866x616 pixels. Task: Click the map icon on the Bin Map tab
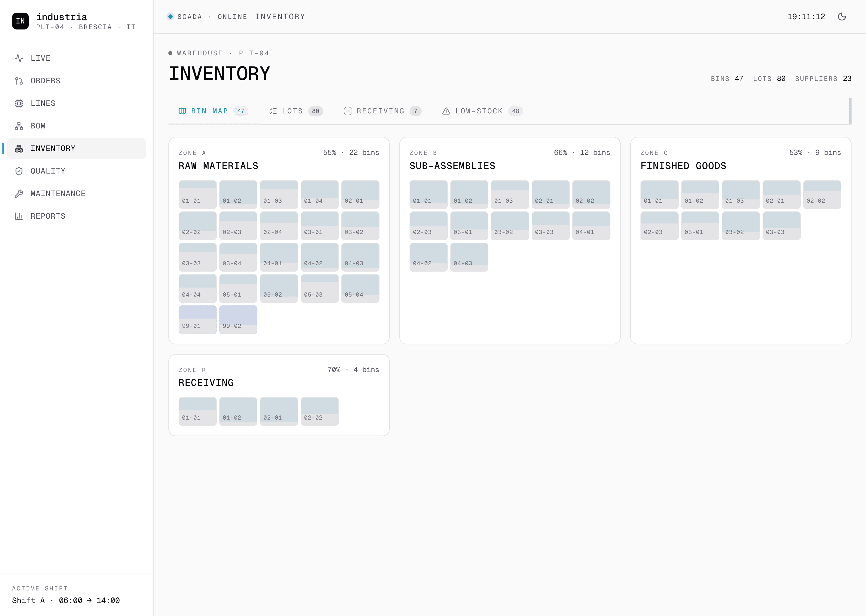click(x=182, y=111)
